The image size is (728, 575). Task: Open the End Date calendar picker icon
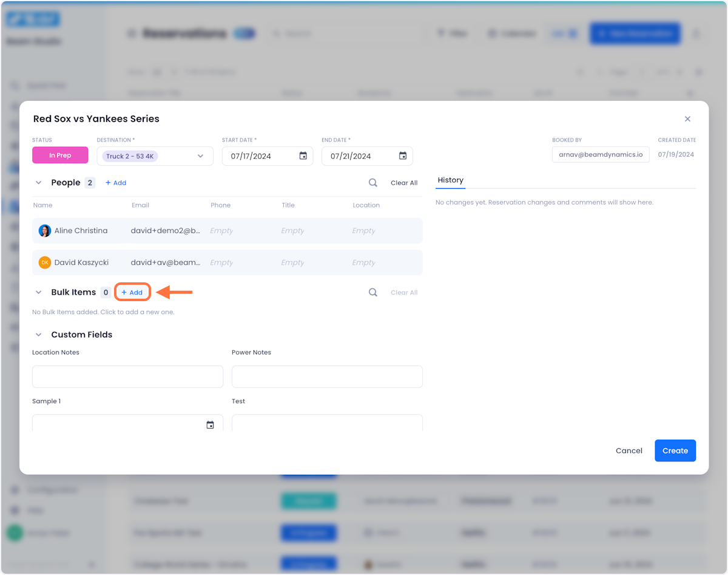pyautogui.click(x=403, y=156)
